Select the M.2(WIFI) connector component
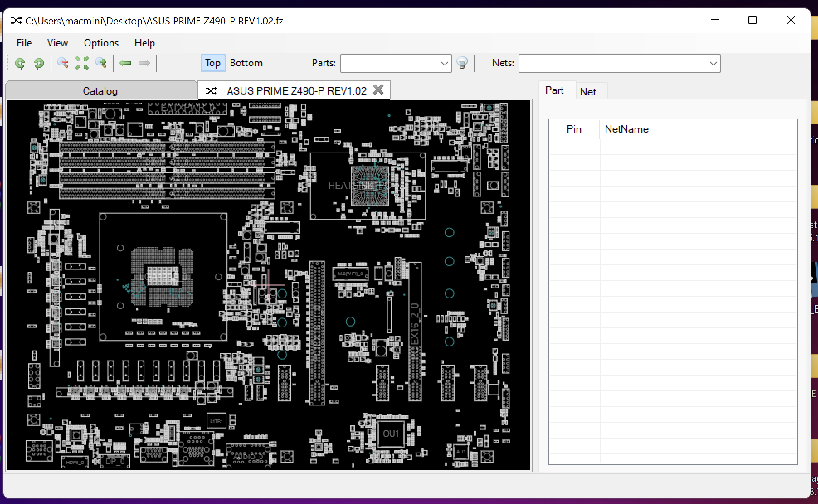This screenshot has width=818, height=504. pyautogui.click(x=350, y=274)
